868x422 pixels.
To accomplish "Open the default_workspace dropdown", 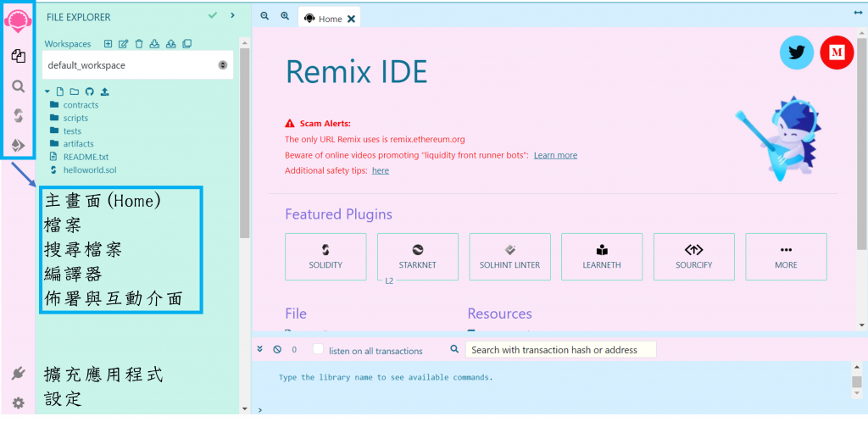I will [138, 65].
